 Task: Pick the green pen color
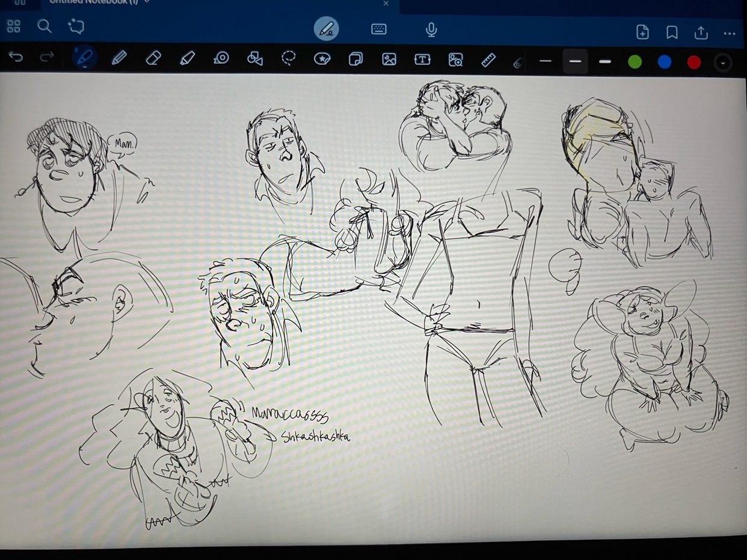click(635, 62)
